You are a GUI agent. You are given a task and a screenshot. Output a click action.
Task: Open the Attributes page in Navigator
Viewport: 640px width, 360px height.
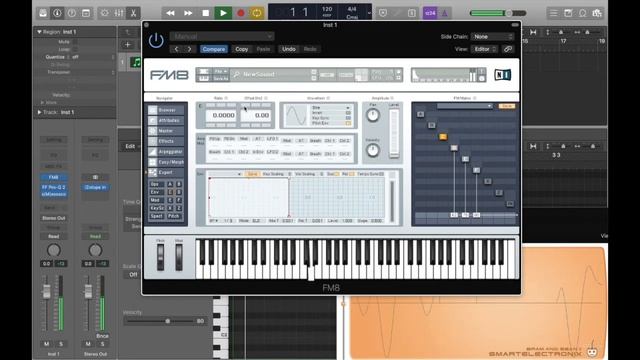click(165, 120)
